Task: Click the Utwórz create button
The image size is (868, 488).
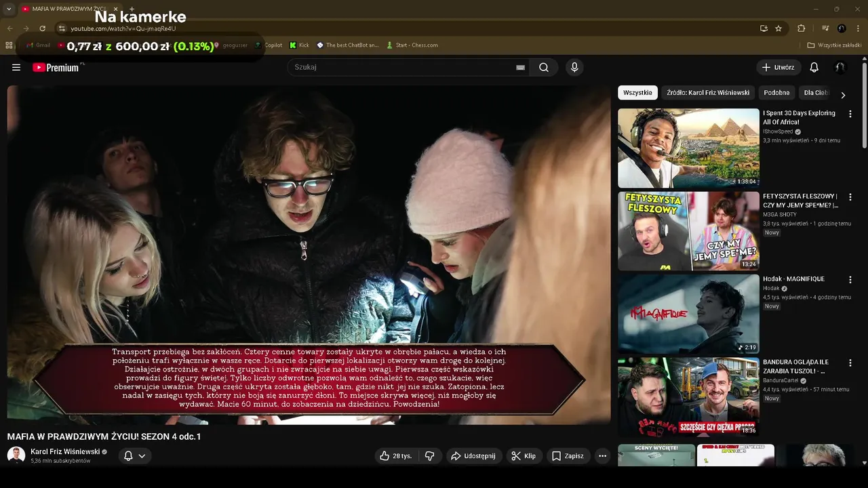Action: [x=778, y=67]
